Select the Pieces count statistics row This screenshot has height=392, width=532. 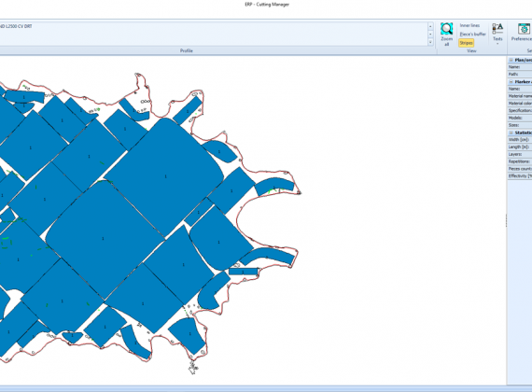tap(520, 169)
